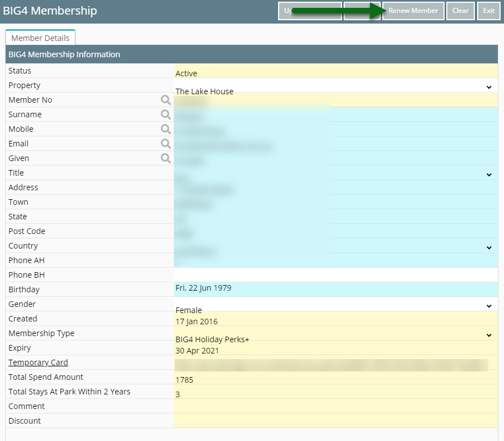The height and width of the screenshot is (441, 504).
Task: Click the Email search magnifier icon
Action: [165, 144]
